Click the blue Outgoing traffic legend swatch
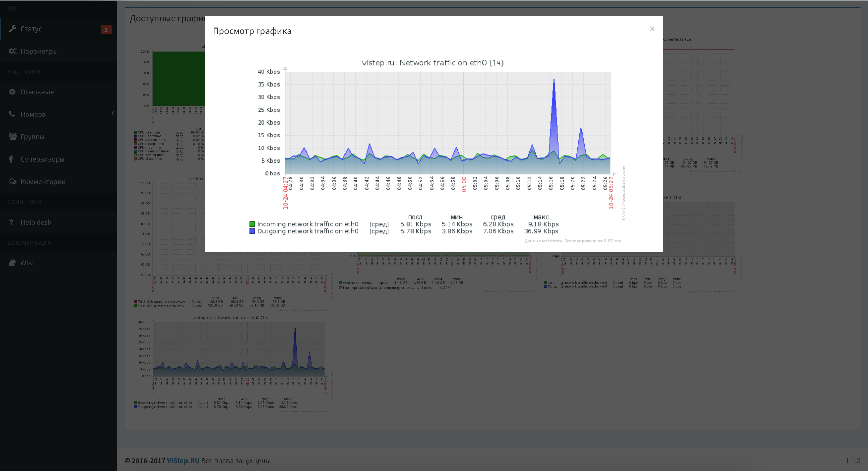Image resolution: width=868 pixels, height=471 pixels. click(x=252, y=231)
